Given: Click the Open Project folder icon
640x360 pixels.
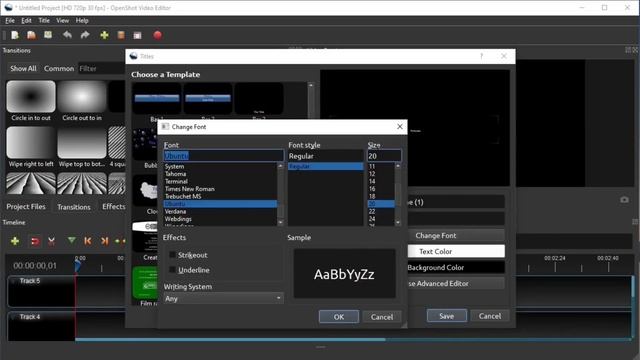Looking at the screenshot, I should [x=31, y=36].
